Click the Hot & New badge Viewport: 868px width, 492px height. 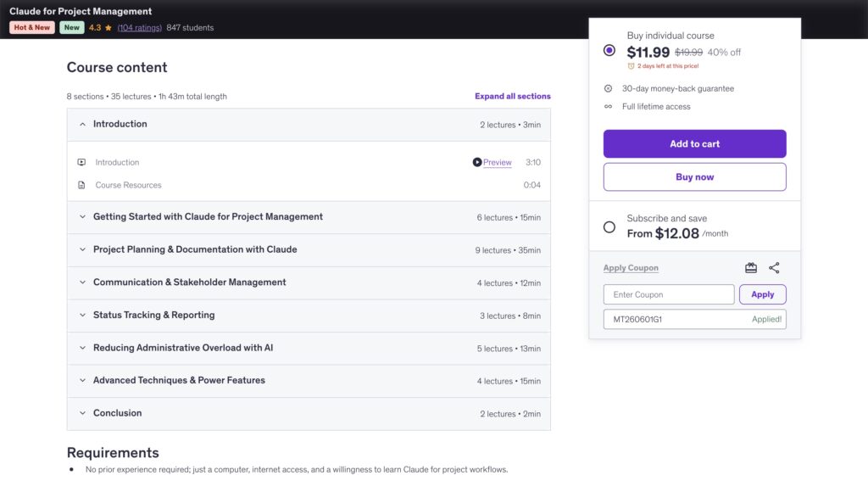32,28
